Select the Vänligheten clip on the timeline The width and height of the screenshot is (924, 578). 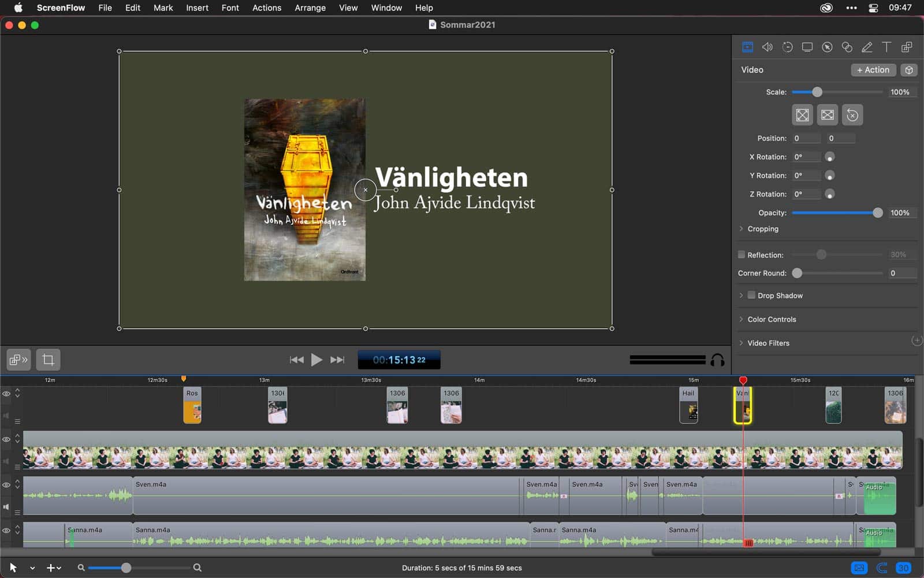tap(744, 406)
